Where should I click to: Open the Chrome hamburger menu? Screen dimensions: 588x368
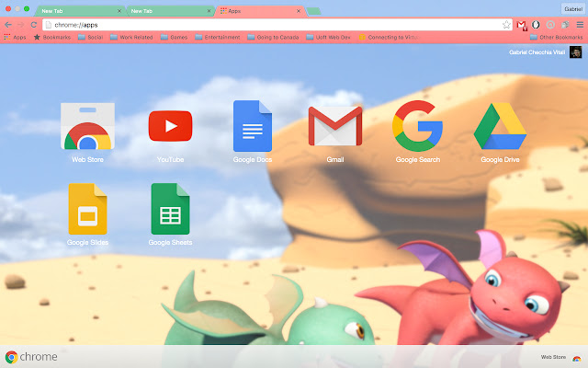[x=580, y=25]
